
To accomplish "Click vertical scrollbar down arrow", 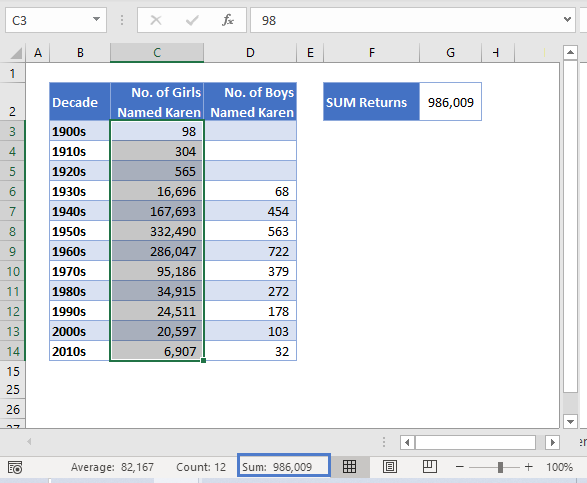I will [x=570, y=422].
